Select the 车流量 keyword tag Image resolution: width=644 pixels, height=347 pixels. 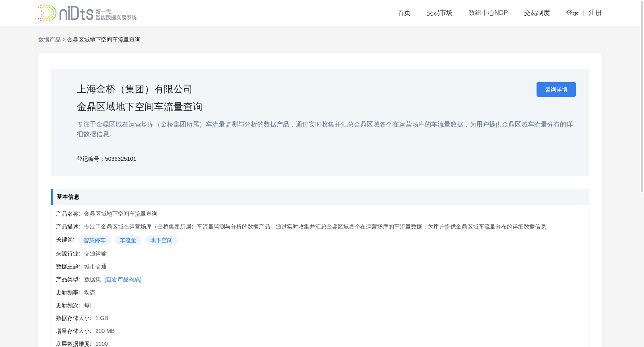tap(128, 240)
